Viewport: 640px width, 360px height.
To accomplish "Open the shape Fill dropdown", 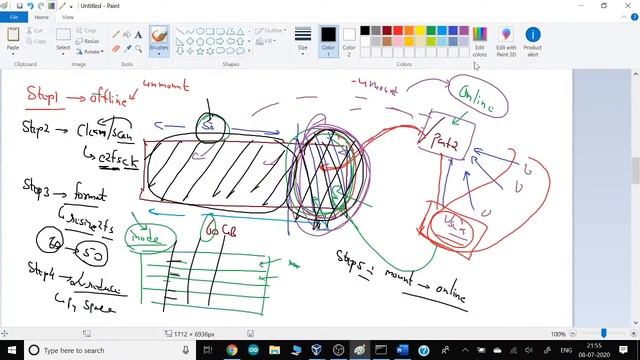I will tap(266, 41).
